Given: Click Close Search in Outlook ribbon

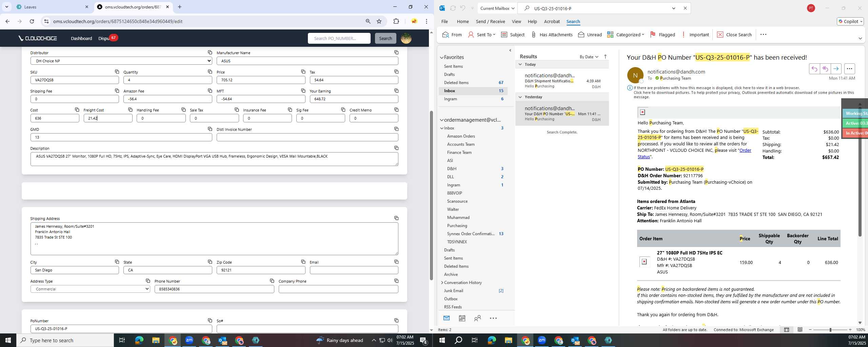Looking at the screenshot, I should (734, 35).
